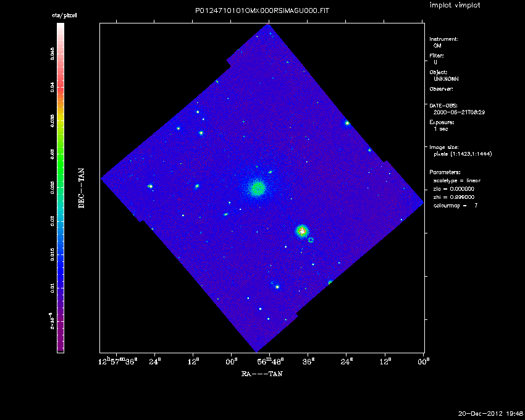Click the 0.045 colorbar tick label
The image size is (525, 420).
pyautogui.click(x=52, y=54)
